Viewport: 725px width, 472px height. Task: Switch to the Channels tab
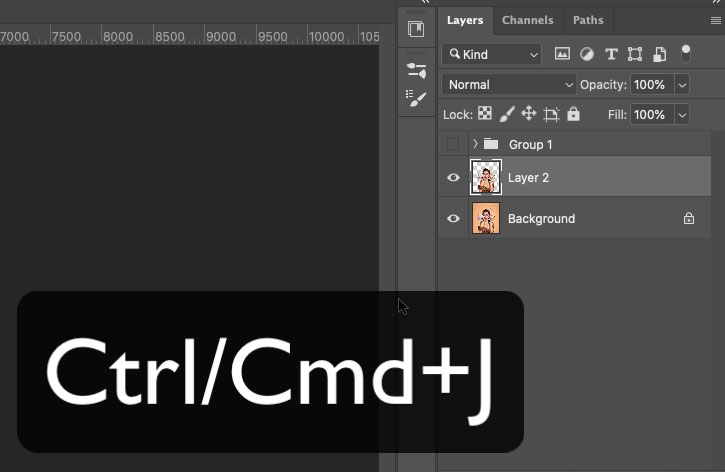click(528, 20)
